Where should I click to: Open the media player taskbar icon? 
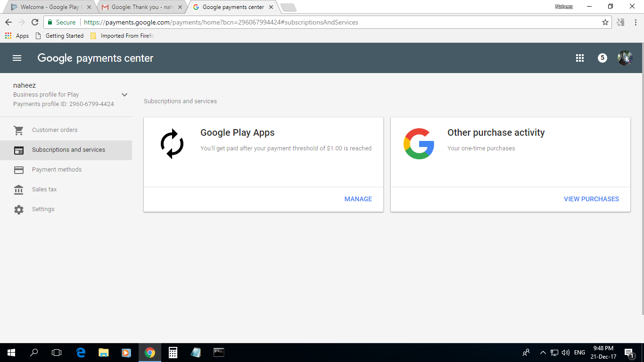click(x=126, y=353)
